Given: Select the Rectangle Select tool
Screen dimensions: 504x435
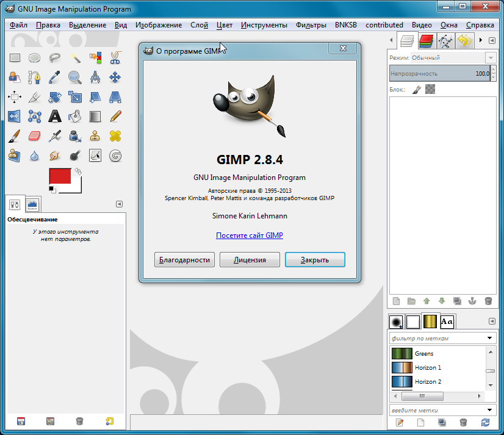Looking at the screenshot, I should click(x=15, y=58).
